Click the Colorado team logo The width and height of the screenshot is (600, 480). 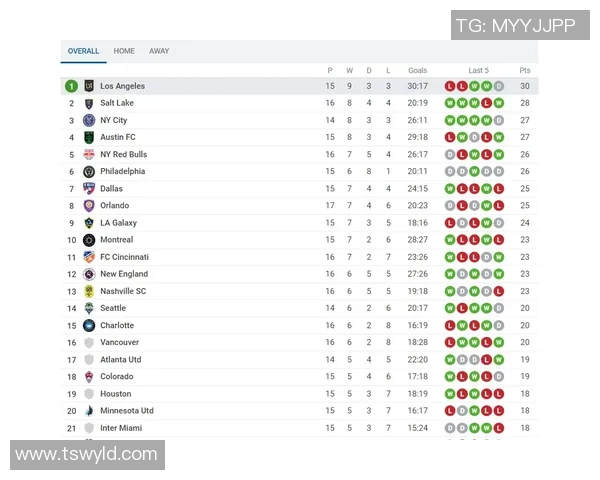(89, 377)
